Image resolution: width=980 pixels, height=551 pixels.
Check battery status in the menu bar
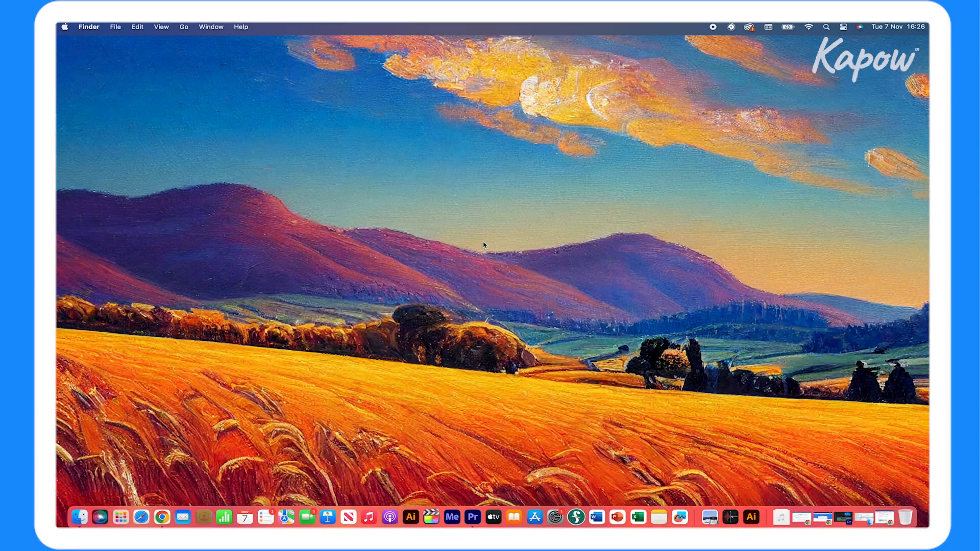(788, 27)
